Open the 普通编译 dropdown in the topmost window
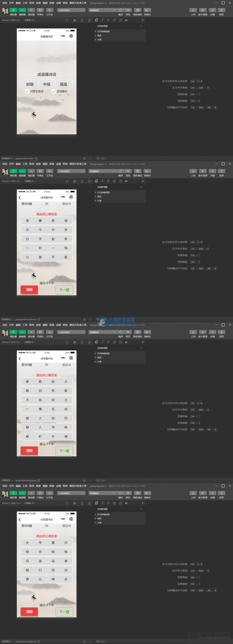Screen dimensions: 233x644 (x=102, y=10)
